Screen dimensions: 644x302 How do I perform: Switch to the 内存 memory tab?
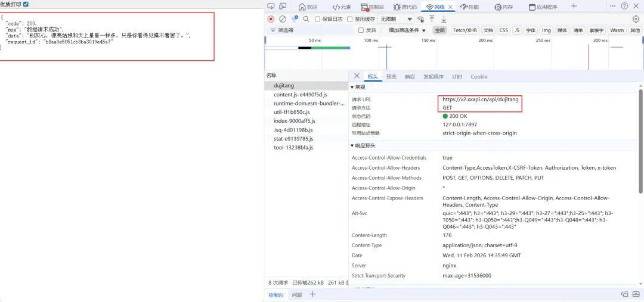(503, 7)
